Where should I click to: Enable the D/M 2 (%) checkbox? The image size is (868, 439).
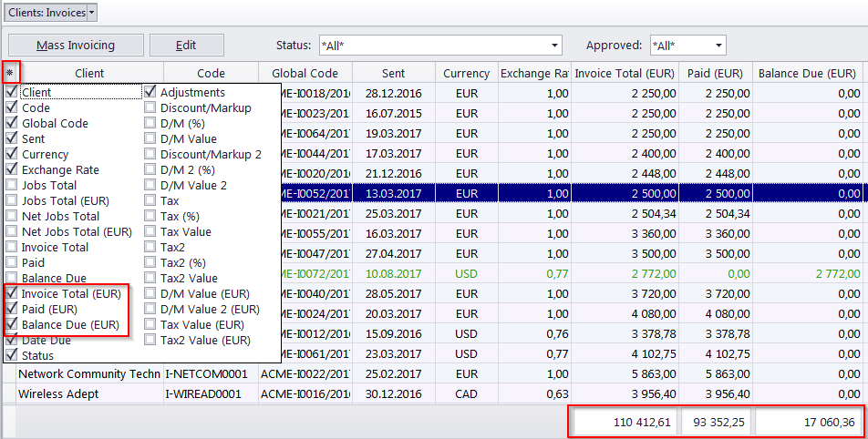(x=150, y=169)
